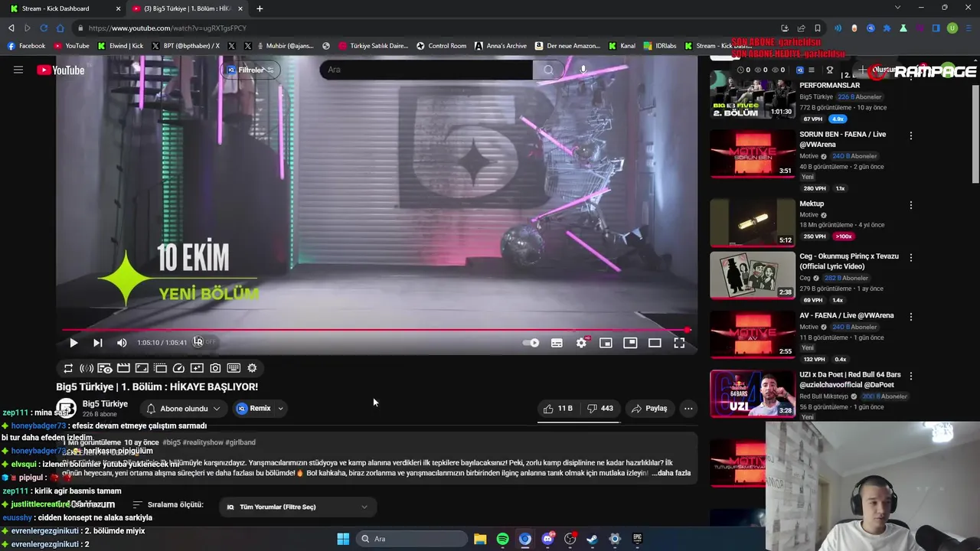Go to YouTube home via logo
980x551 pixels.
tap(60, 70)
